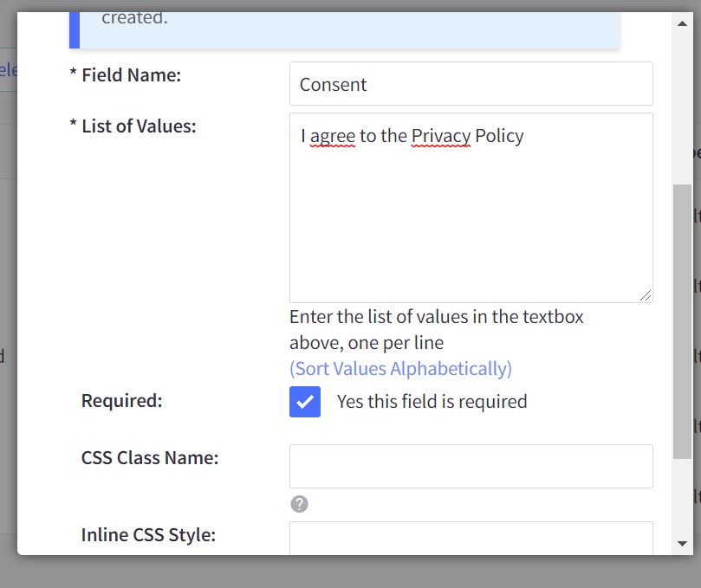This screenshot has width=701, height=588.
Task: Click the 'CSS Class Name' label
Action: point(150,458)
